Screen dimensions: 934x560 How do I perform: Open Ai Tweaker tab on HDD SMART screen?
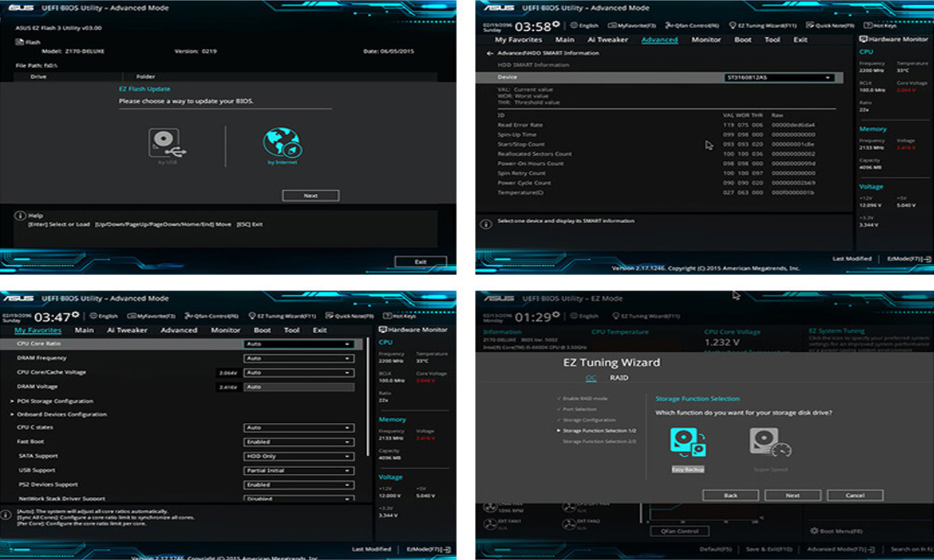608,39
